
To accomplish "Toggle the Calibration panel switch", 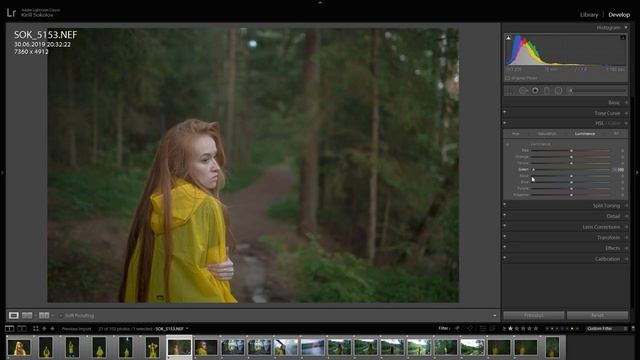I will pos(505,258).
